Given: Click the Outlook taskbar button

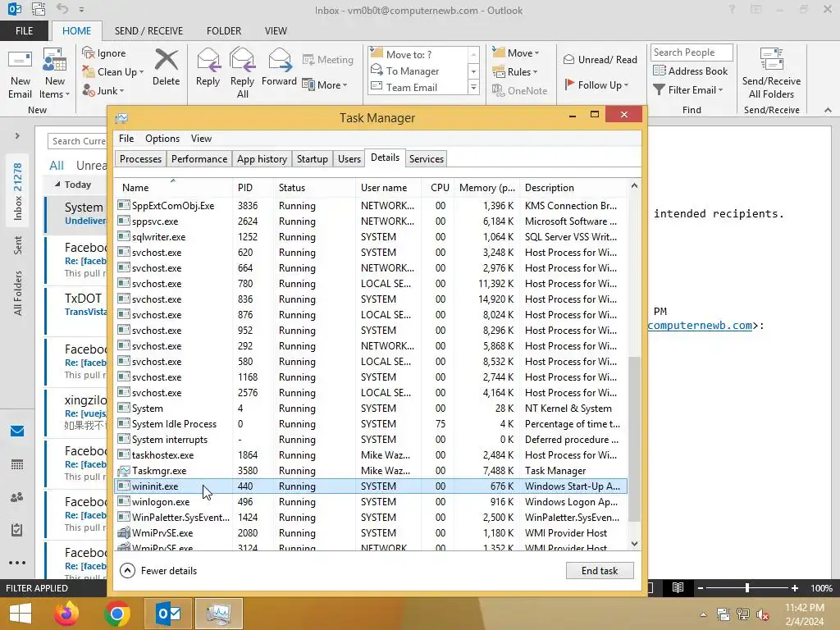Looking at the screenshot, I should (x=168, y=614).
